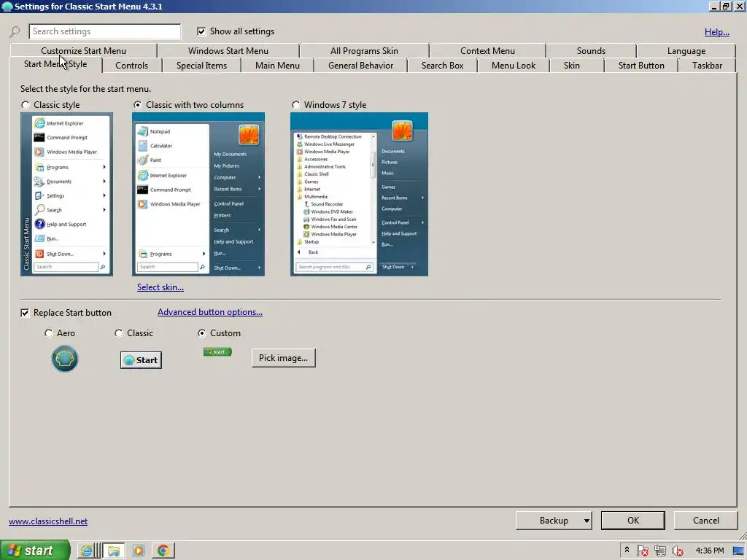Open the file explorer taskbar icon
747x560 pixels.
(x=113, y=551)
